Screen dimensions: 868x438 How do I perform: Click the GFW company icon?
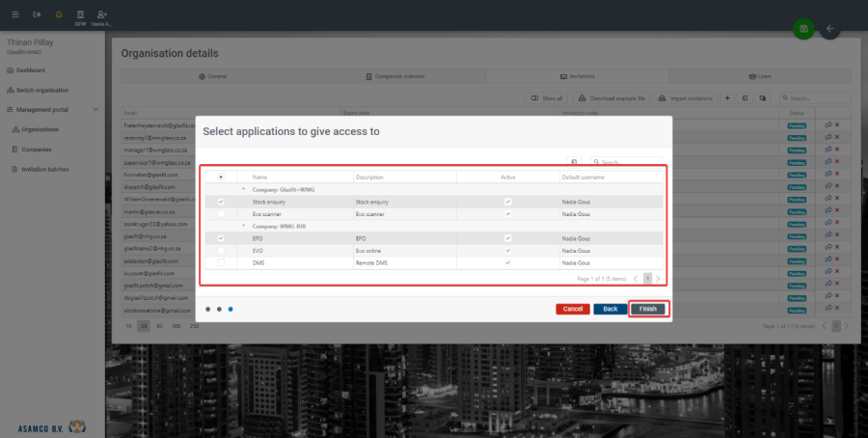[80, 16]
